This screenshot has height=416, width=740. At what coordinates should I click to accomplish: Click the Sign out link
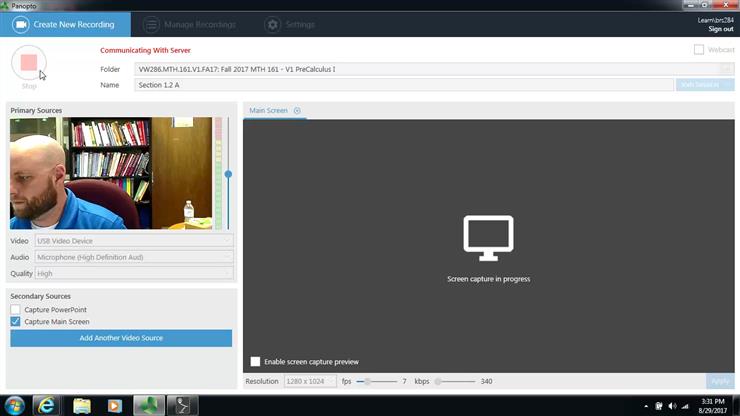tap(720, 29)
